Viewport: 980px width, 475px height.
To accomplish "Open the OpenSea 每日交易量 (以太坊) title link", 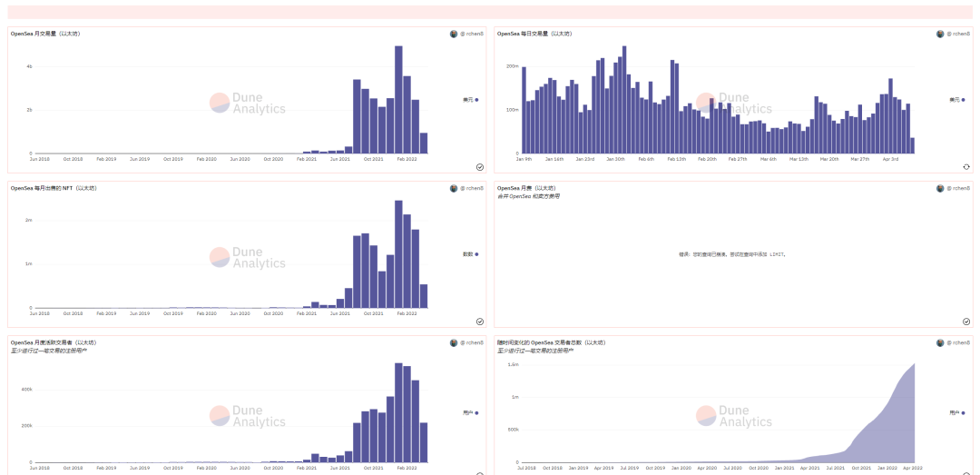I will coord(534,34).
